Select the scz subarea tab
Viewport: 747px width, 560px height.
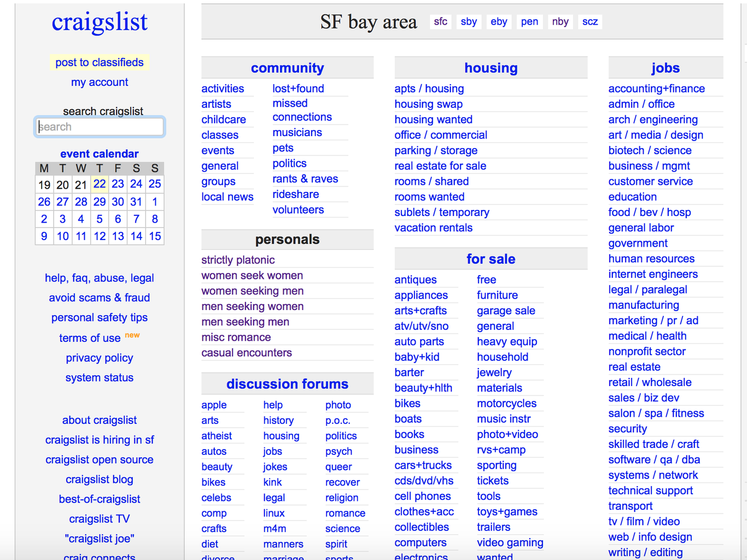click(590, 22)
